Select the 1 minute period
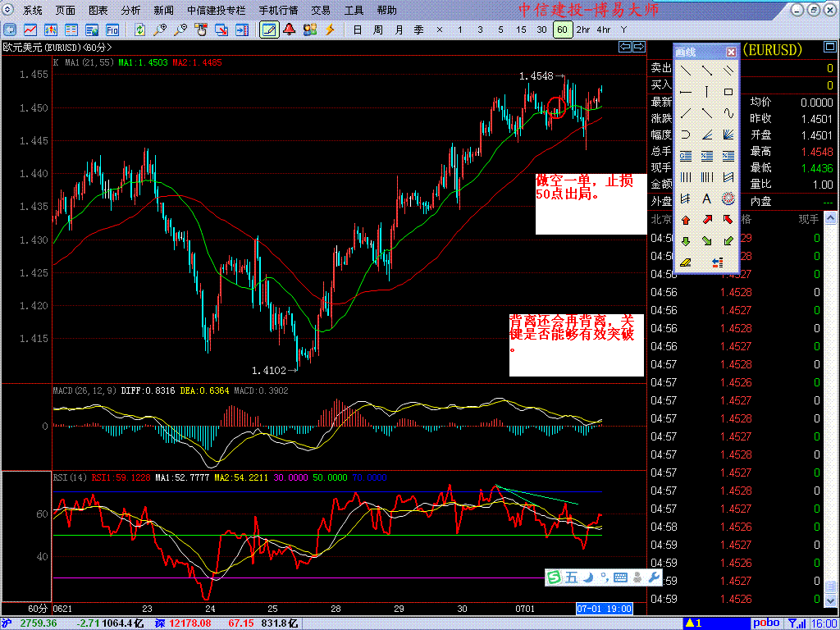 tap(459, 30)
